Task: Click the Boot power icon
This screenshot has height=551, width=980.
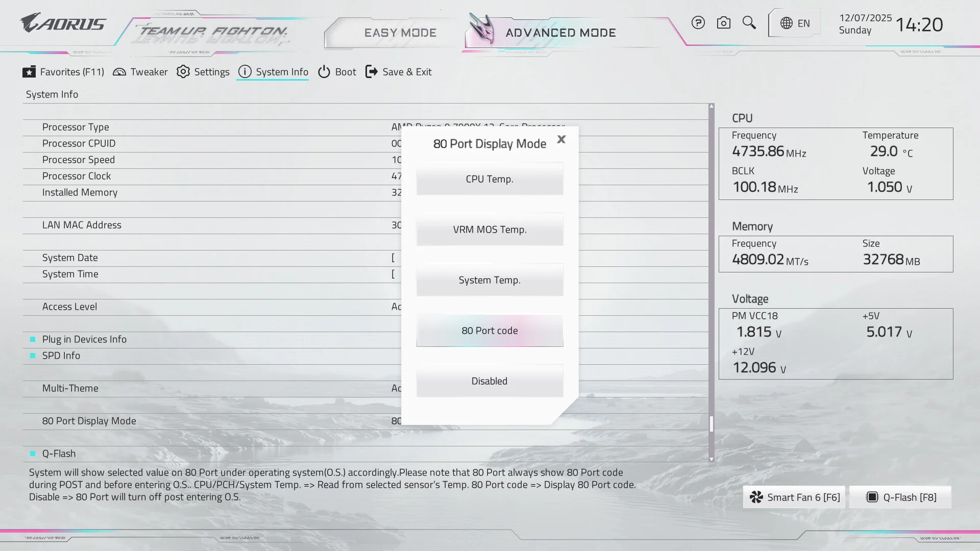Action: pos(324,72)
